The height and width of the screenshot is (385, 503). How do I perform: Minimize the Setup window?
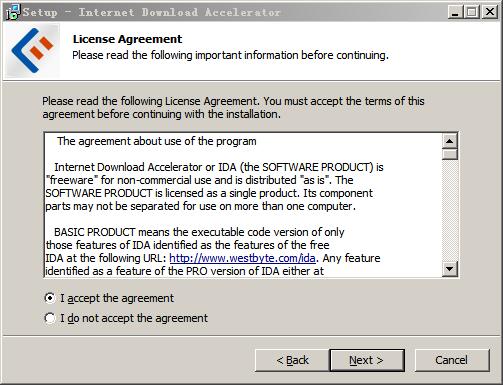(455, 12)
